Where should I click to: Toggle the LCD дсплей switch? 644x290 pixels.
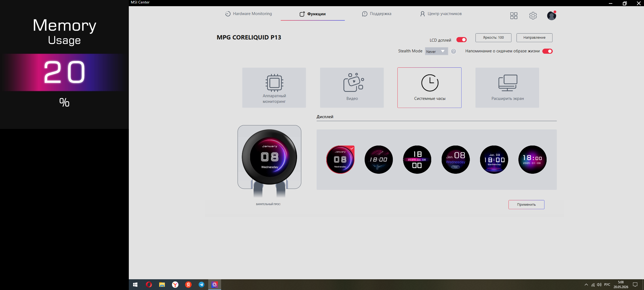pyautogui.click(x=462, y=40)
